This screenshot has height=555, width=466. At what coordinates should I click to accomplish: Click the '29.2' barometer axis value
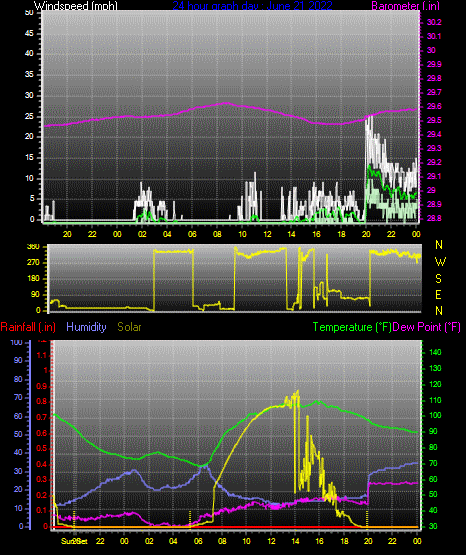point(434,162)
